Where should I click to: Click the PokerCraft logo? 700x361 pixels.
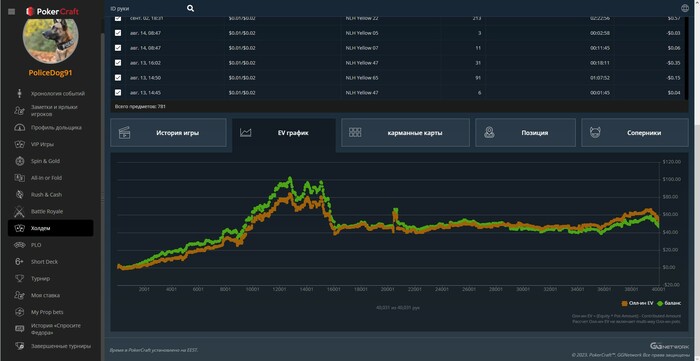(52, 11)
